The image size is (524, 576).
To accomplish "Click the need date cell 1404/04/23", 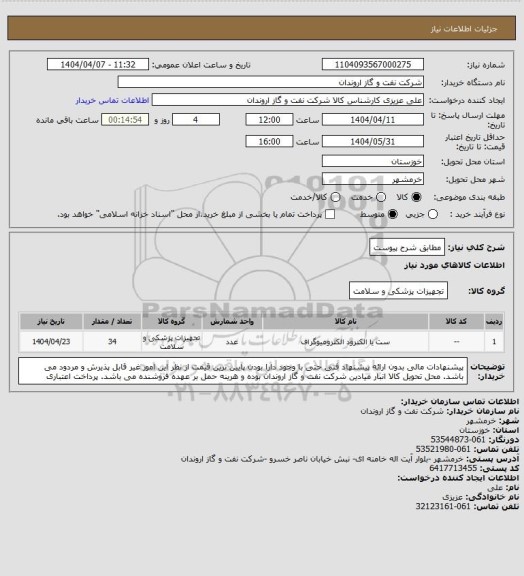I will 51,342.
